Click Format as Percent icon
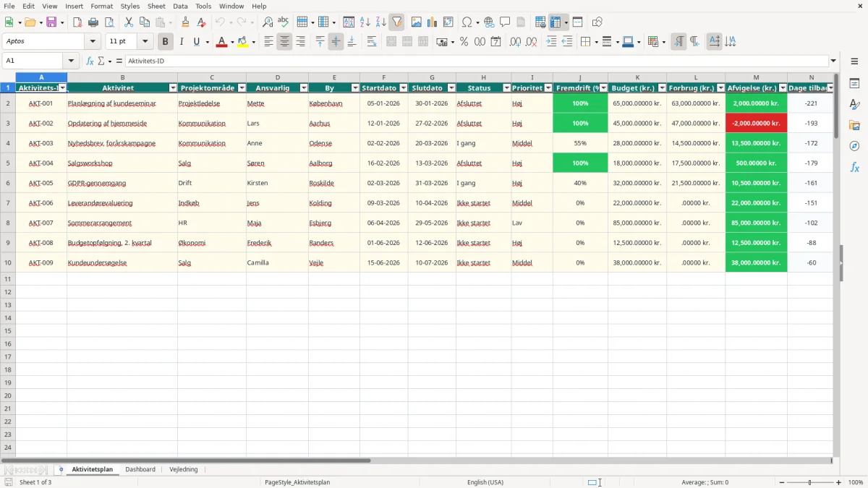The width and height of the screenshot is (868, 488). point(464,42)
